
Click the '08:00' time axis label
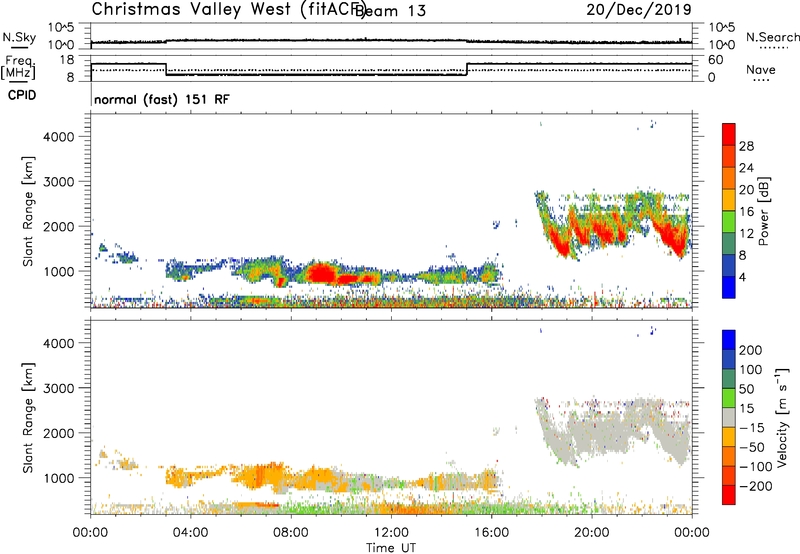coord(291,533)
